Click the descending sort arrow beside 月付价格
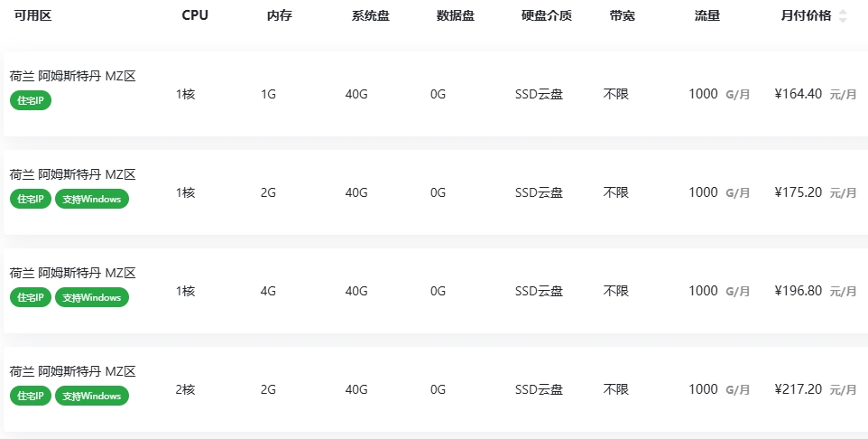This screenshot has height=439, width=868. coord(843,20)
